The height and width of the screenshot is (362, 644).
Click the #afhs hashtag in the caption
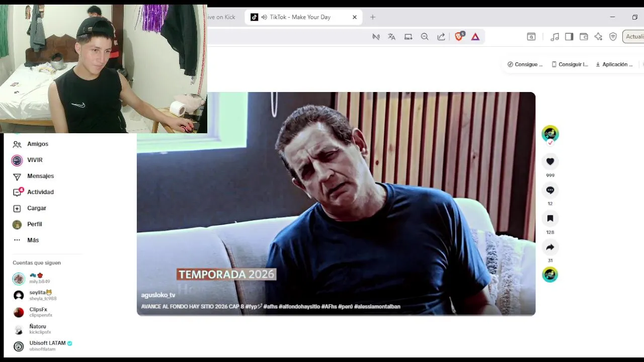click(x=270, y=306)
